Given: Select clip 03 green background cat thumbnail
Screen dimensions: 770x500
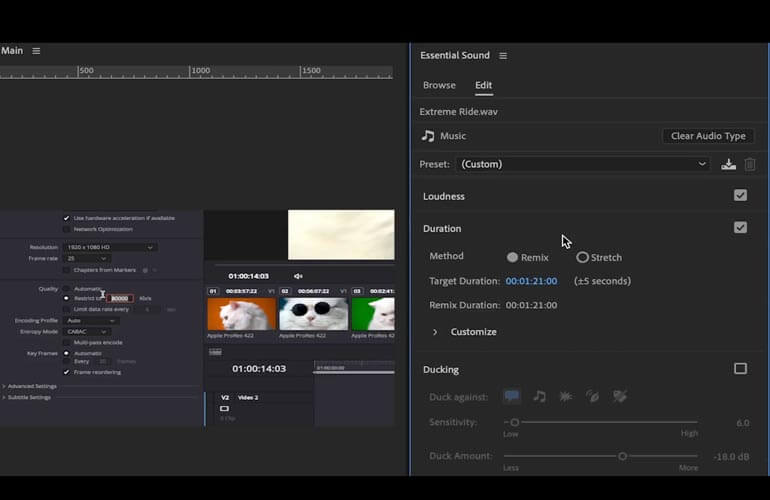Looking at the screenshot, I should click(373, 314).
